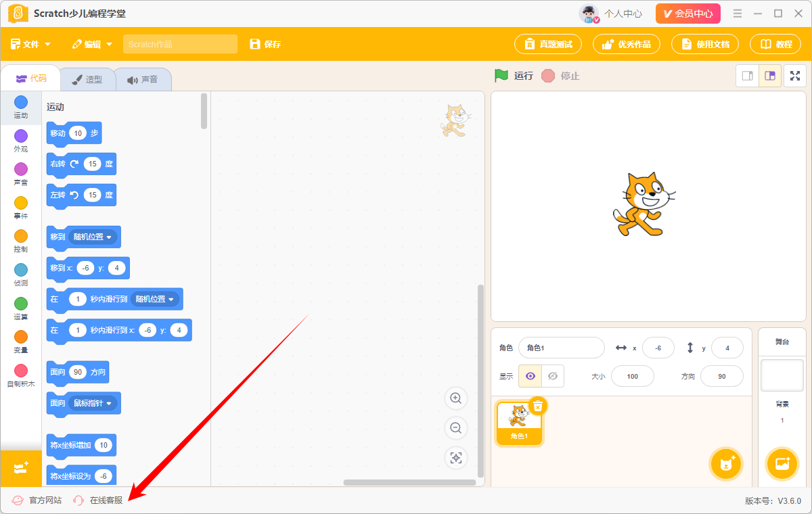Select the 变量 (Variables) category circle
Image resolution: width=812 pixels, height=514 pixels.
pyautogui.click(x=21, y=337)
